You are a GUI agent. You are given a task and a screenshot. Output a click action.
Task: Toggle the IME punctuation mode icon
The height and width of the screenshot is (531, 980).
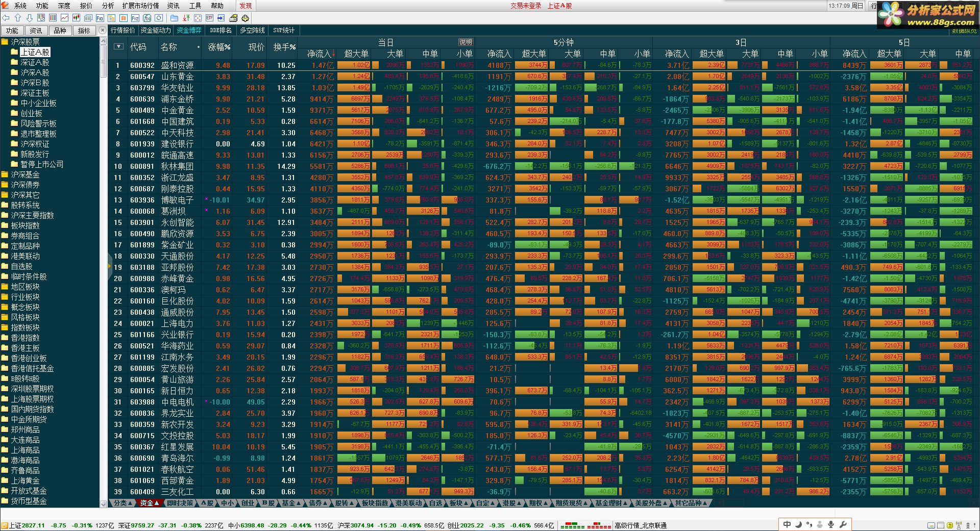pyautogui.click(x=809, y=524)
